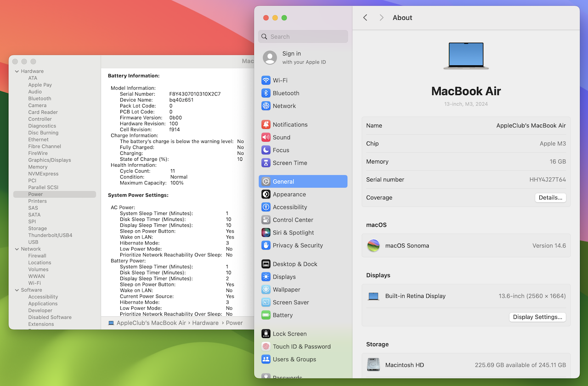Open Touch ID & Password fingerprint icon
The image size is (588, 386).
(x=266, y=347)
